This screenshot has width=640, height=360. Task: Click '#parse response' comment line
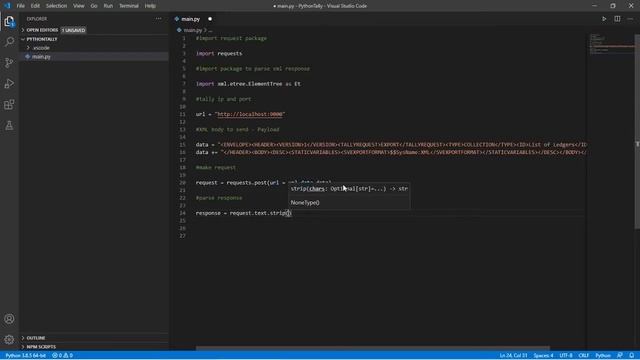[x=219, y=198]
